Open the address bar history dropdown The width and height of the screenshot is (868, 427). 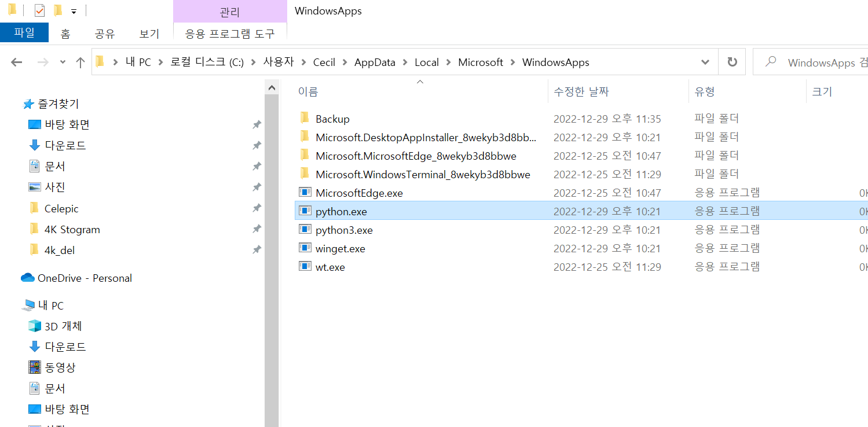pyautogui.click(x=705, y=62)
